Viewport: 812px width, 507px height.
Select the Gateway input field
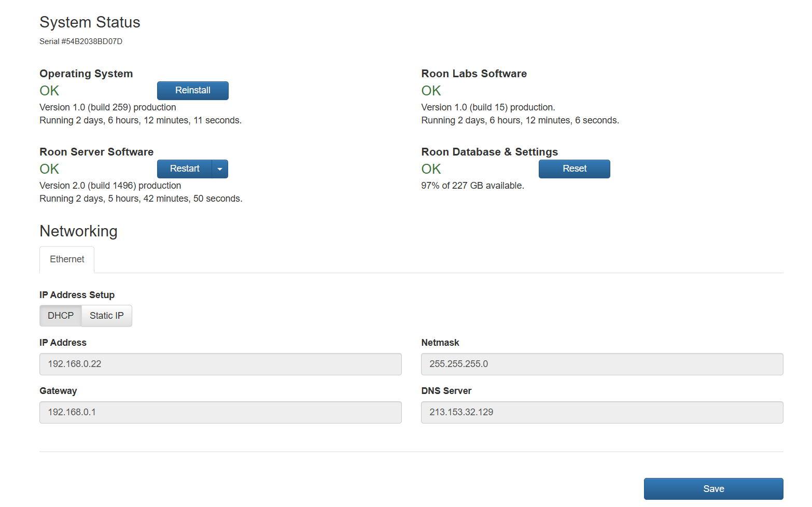coord(220,413)
